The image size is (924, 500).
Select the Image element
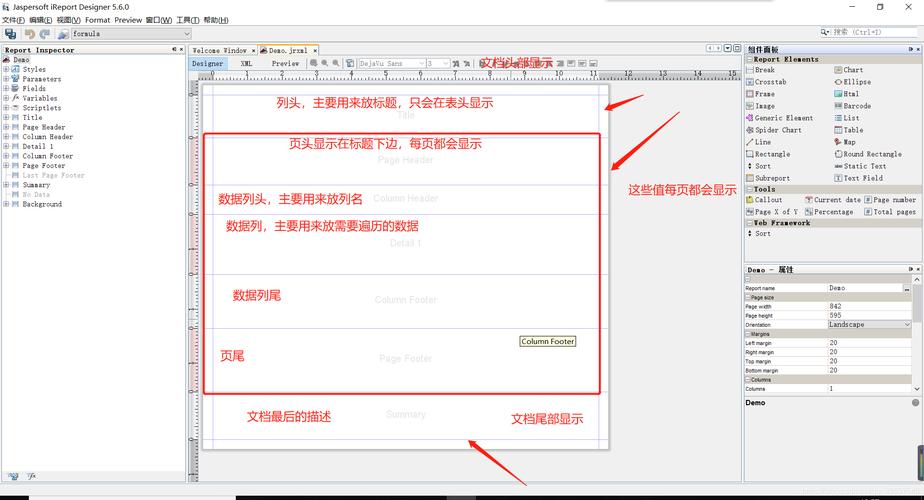coord(761,106)
